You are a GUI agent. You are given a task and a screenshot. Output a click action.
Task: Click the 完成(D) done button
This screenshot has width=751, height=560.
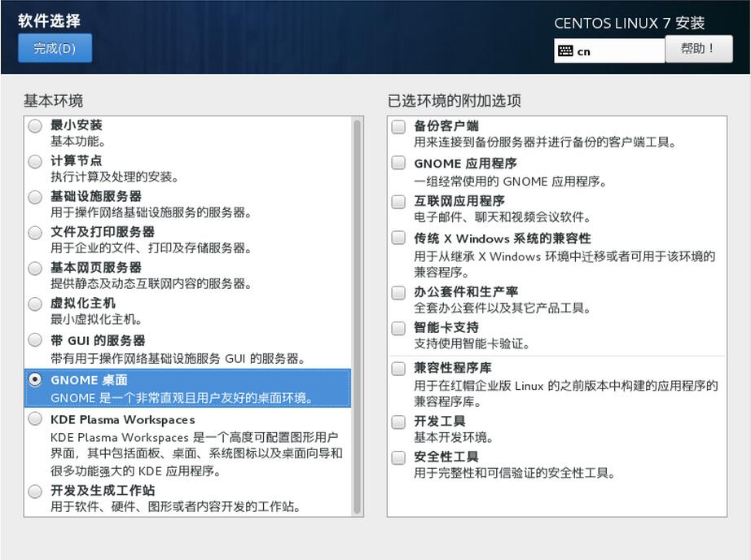[55, 48]
